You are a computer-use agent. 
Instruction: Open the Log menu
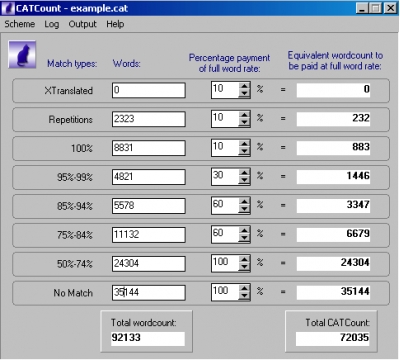click(x=52, y=24)
